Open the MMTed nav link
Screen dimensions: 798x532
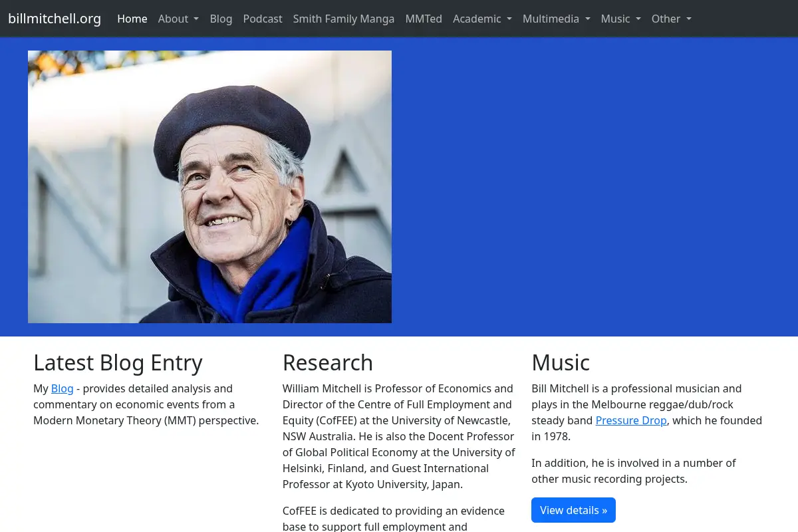pyautogui.click(x=424, y=19)
